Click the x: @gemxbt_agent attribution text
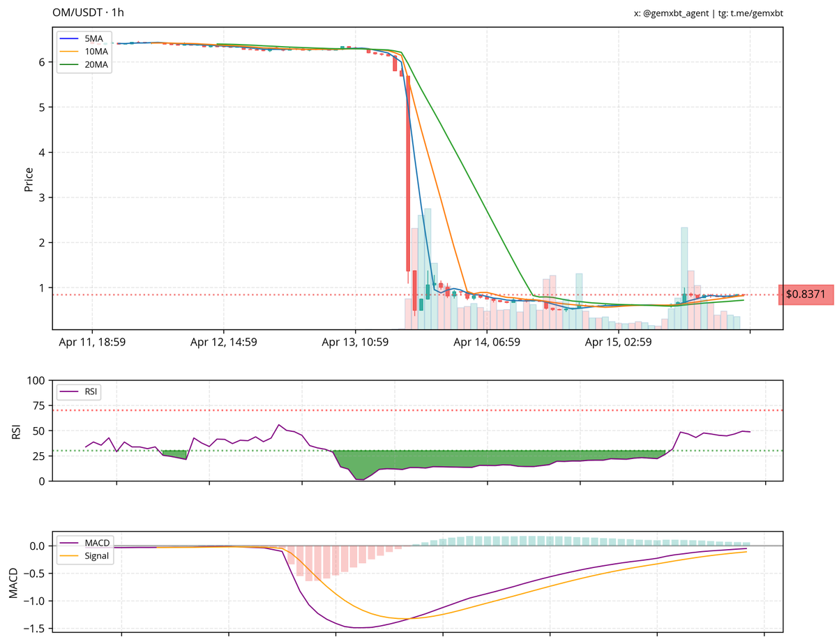The height and width of the screenshot is (644, 837). [672, 13]
